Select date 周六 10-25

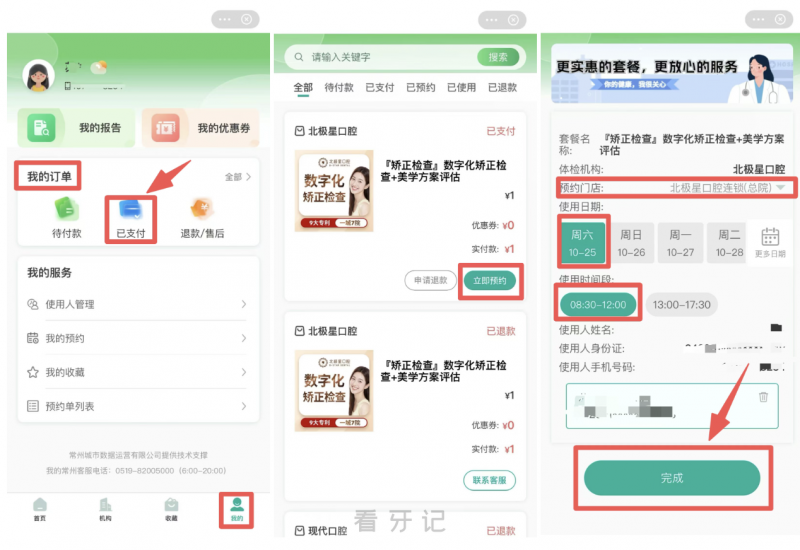[x=582, y=243]
